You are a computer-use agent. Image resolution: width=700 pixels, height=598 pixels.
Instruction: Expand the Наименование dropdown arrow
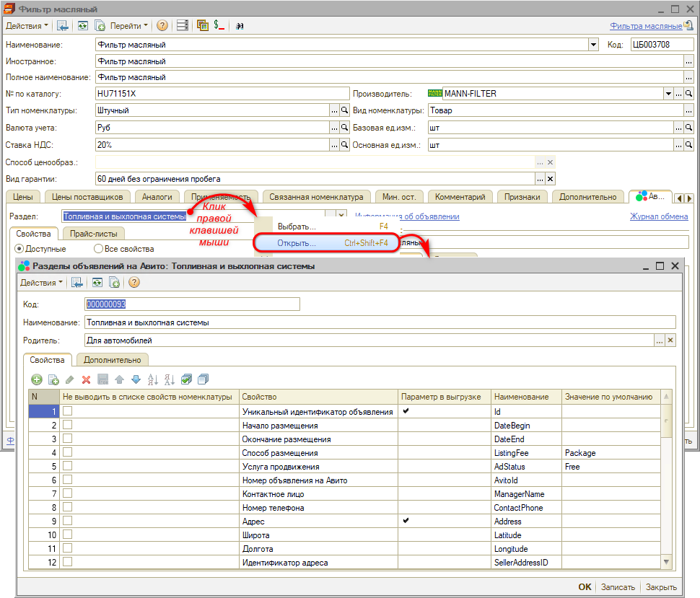pos(593,45)
